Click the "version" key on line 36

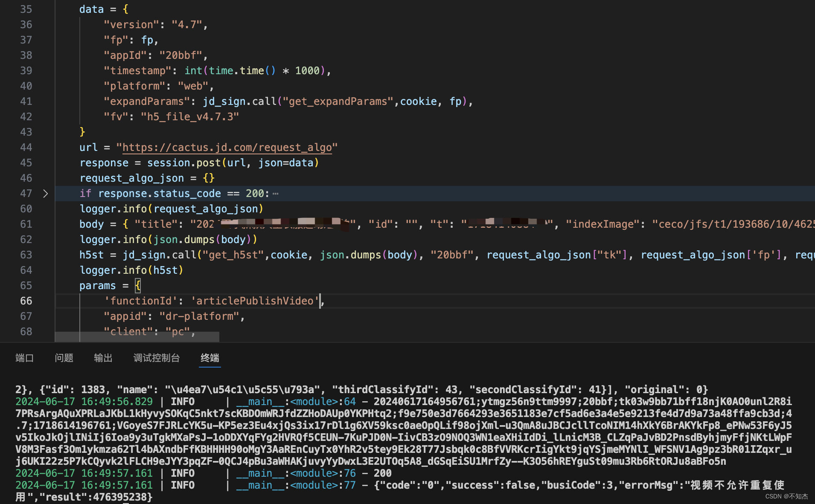pos(131,25)
